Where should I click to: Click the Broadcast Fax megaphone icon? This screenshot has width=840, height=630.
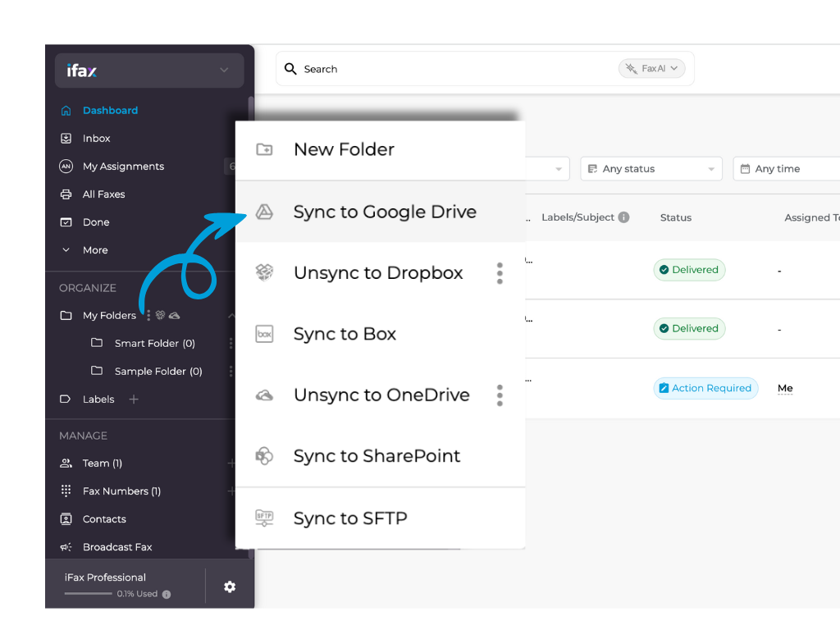[66, 547]
